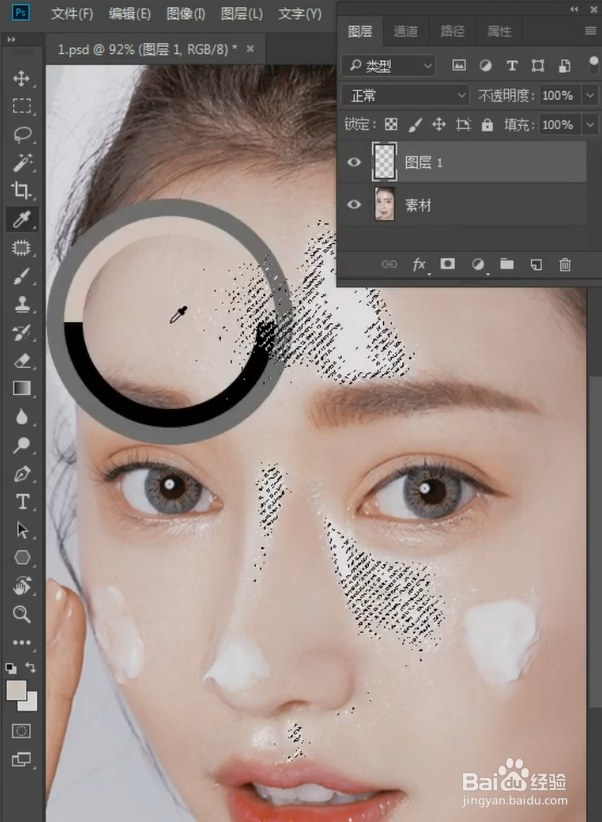Toggle Quick Mask mode
The height and width of the screenshot is (822, 602).
22,731
